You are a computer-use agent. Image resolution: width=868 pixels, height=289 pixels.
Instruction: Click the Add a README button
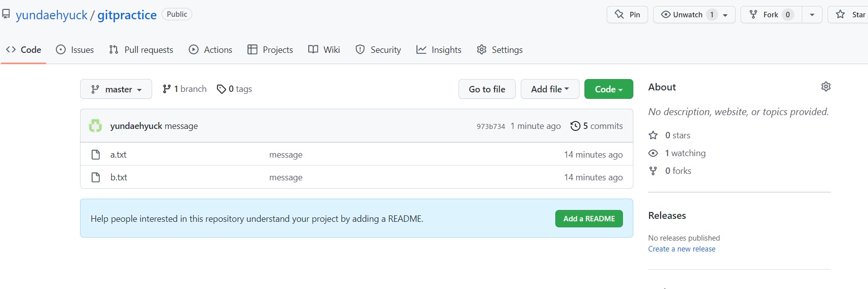589,219
